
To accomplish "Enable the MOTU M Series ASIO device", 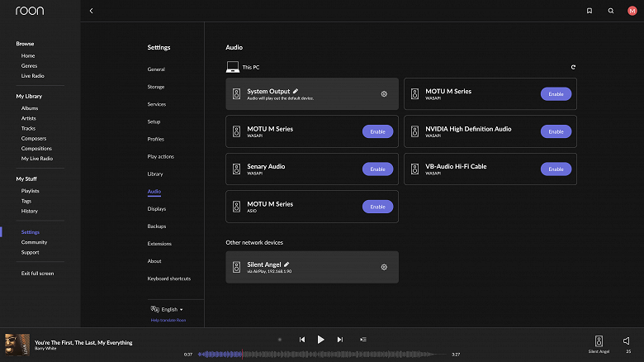I will [x=377, y=207].
